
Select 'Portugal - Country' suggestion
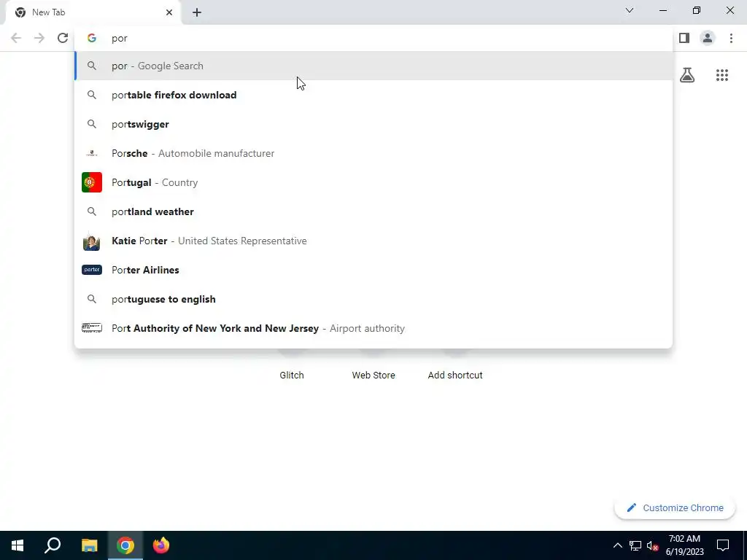tap(373, 182)
